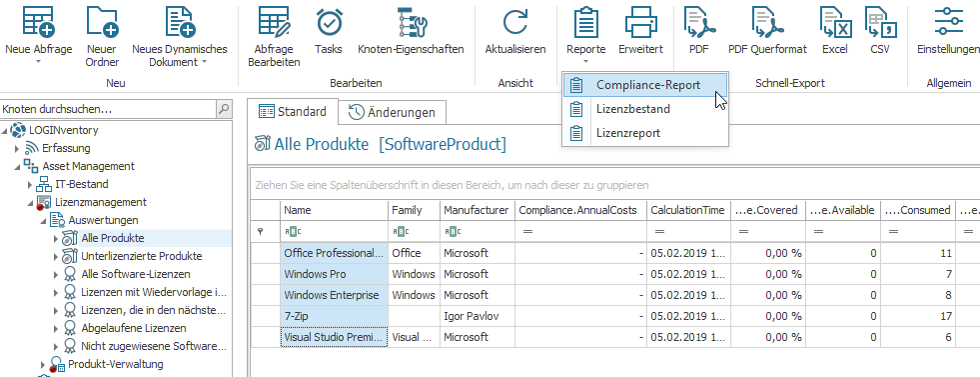Switch to the Änderungen tab
This screenshot has width=980, height=377.
392,113
